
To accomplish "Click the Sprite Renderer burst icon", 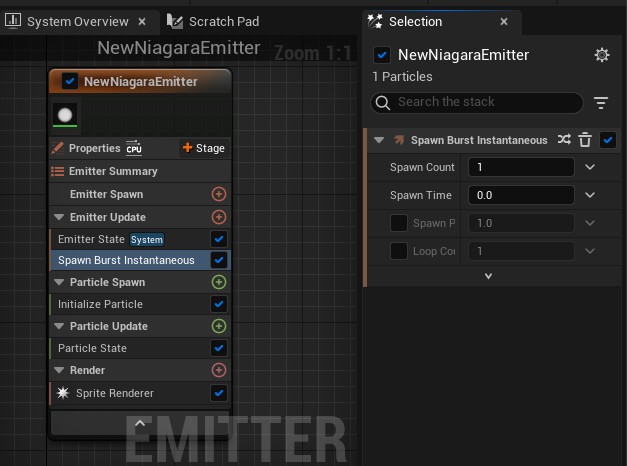I will point(63,393).
